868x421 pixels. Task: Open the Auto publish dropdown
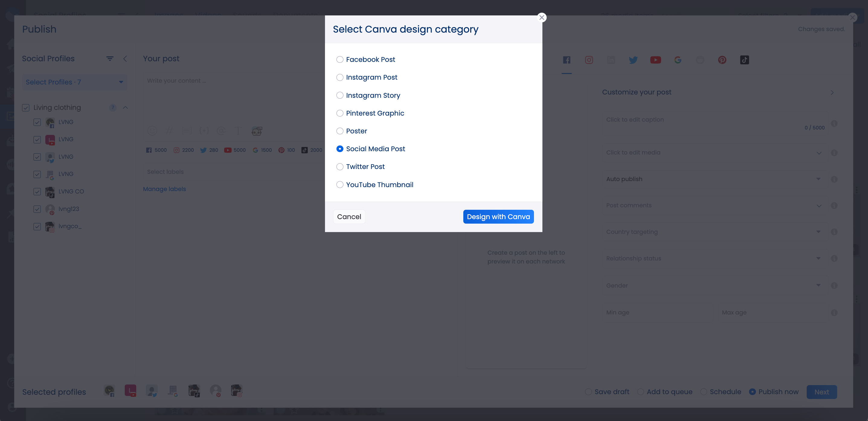[x=714, y=179]
